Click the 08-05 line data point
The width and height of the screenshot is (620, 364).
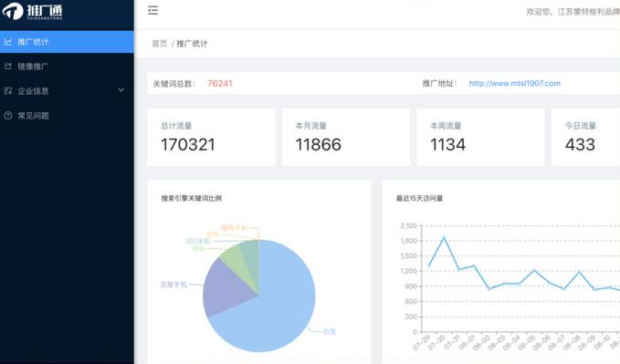coord(534,270)
